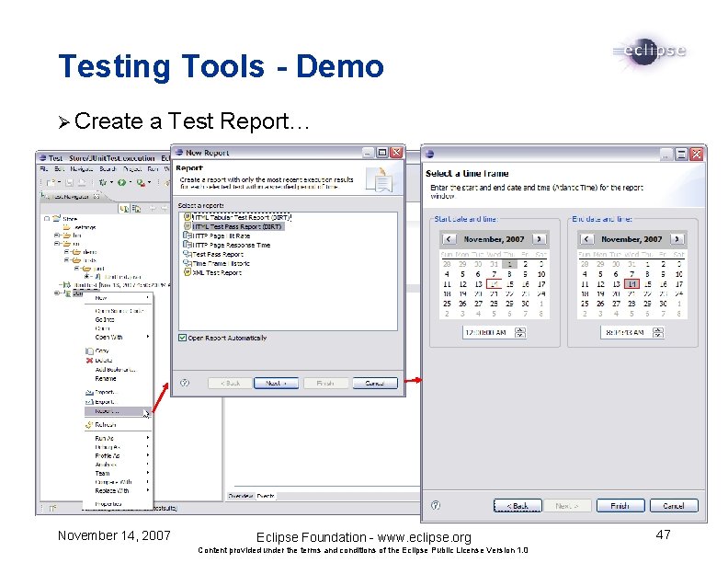The width and height of the screenshot is (728, 563).
Task: Click Next in New Report dialog
Action: click(x=277, y=384)
